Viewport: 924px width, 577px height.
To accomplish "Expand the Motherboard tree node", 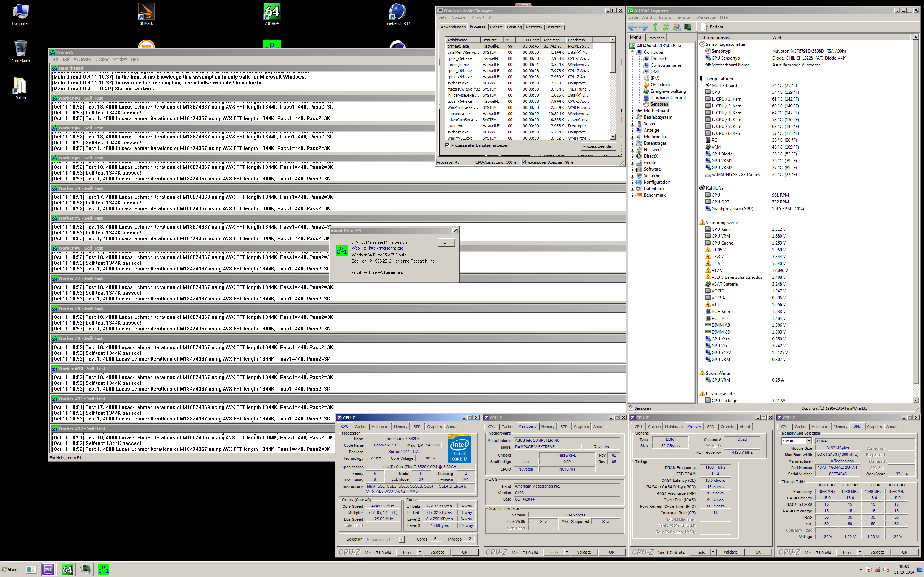I will tap(633, 111).
